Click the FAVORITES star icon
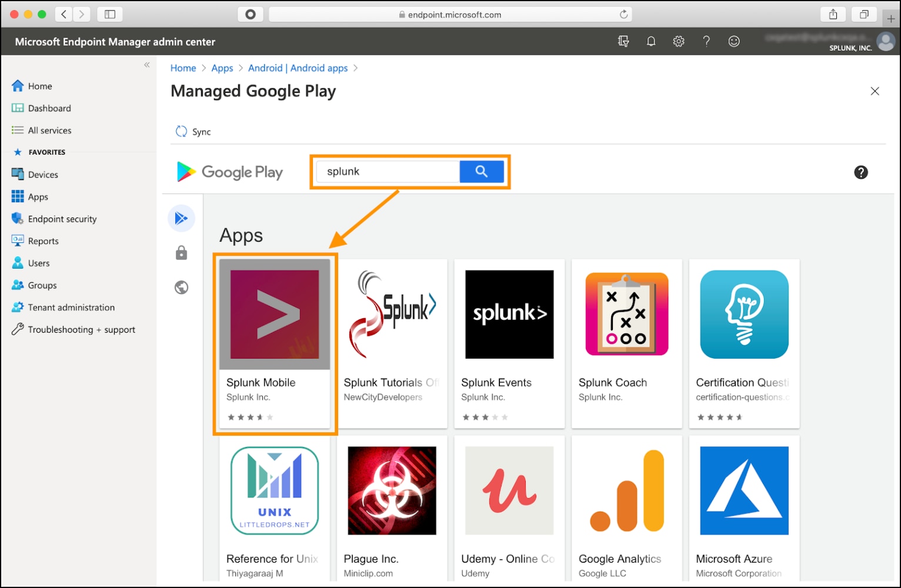The image size is (901, 588). (18, 152)
